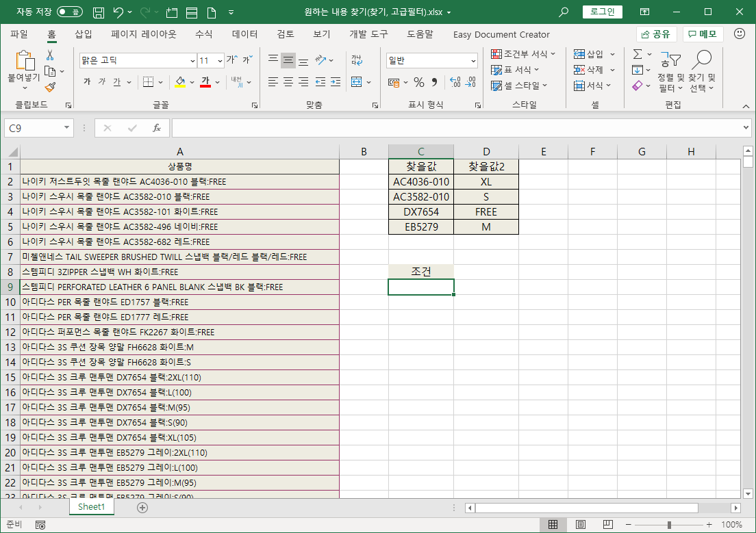The height and width of the screenshot is (533, 756).
Task: Click the AutoSum sigma icon
Action: coord(638,54)
